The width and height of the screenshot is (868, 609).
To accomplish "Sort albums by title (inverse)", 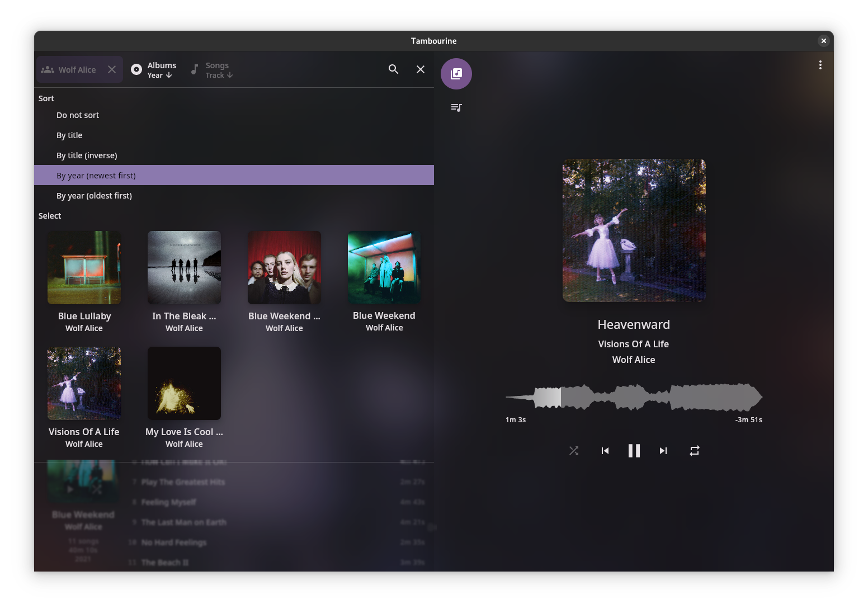I will [234, 155].
